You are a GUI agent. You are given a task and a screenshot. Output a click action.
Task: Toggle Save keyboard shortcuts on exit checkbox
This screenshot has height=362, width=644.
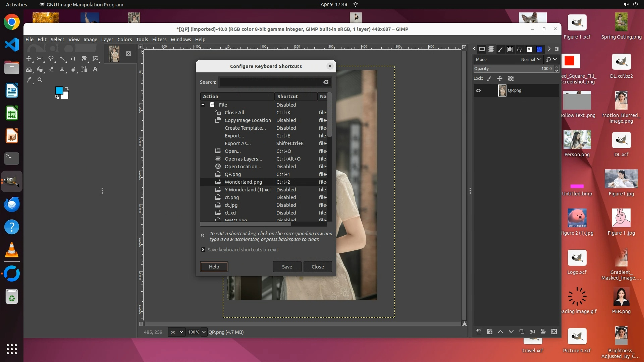(203, 250)
